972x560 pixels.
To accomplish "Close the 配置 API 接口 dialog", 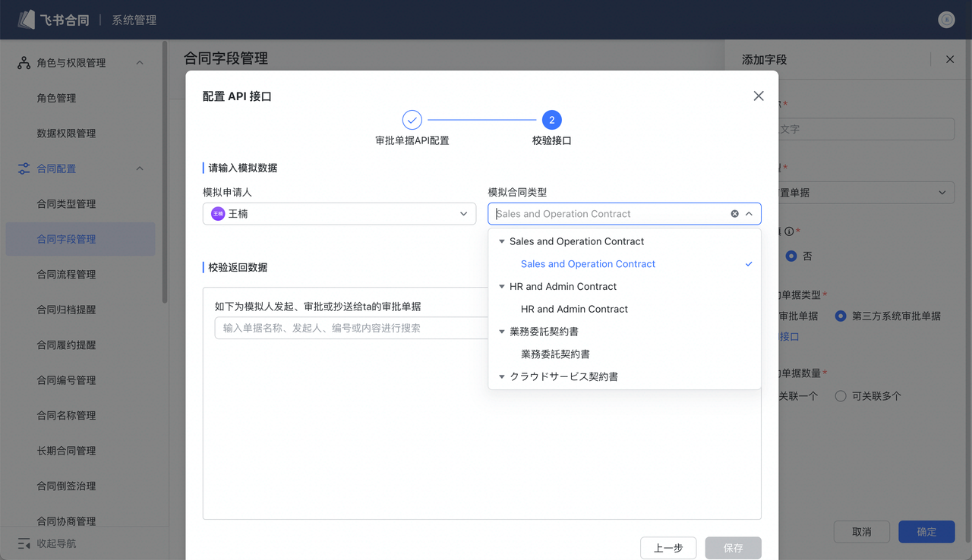I will (x=758, y=96).
